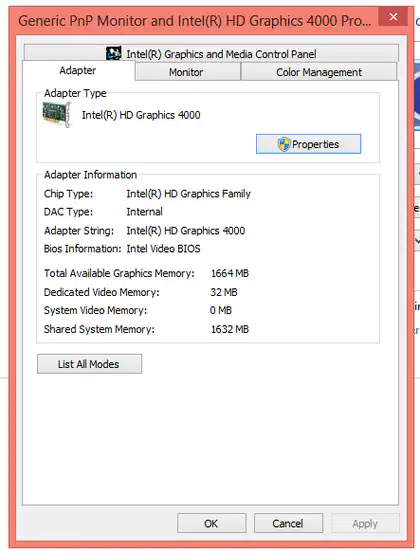Image resolution: width=420 pixels, height=555 pixels.
Task: Click the Generic PnP Monitor title bar
Action: tap(195, 21)
